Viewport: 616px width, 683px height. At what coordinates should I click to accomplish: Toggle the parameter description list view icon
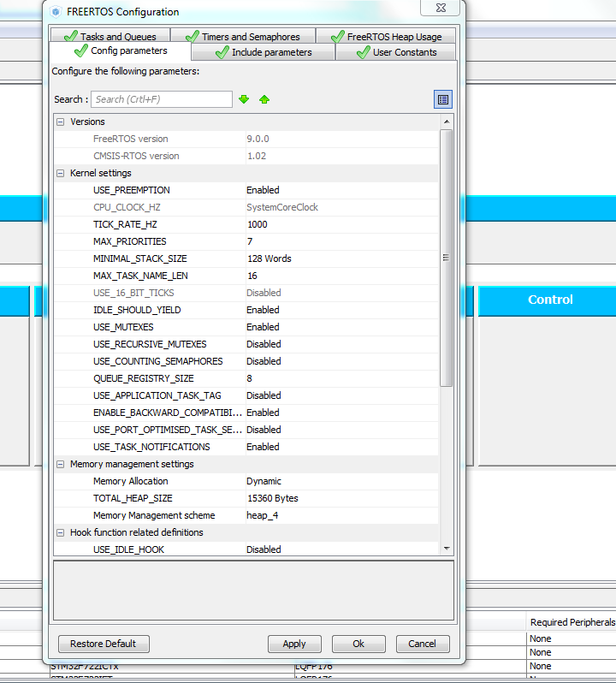443,100
